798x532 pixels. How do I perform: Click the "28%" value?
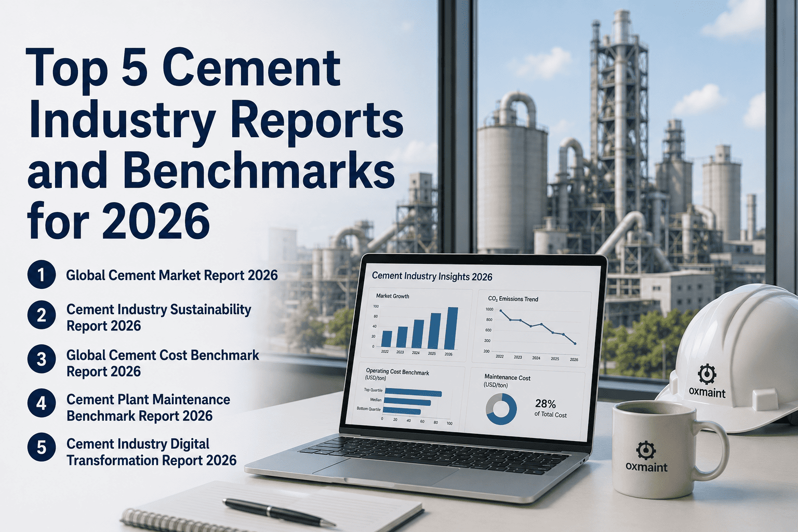point(546,404)
